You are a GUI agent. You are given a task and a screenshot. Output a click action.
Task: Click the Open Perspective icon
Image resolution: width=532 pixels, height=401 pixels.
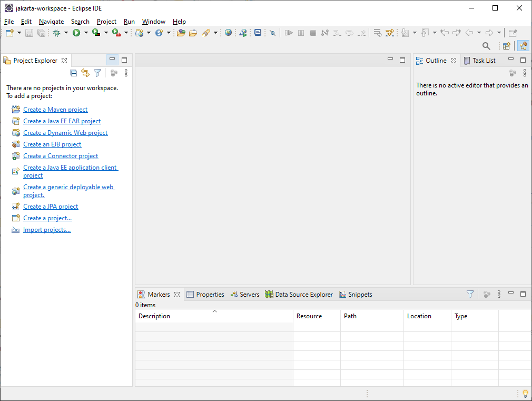(506, 46)
